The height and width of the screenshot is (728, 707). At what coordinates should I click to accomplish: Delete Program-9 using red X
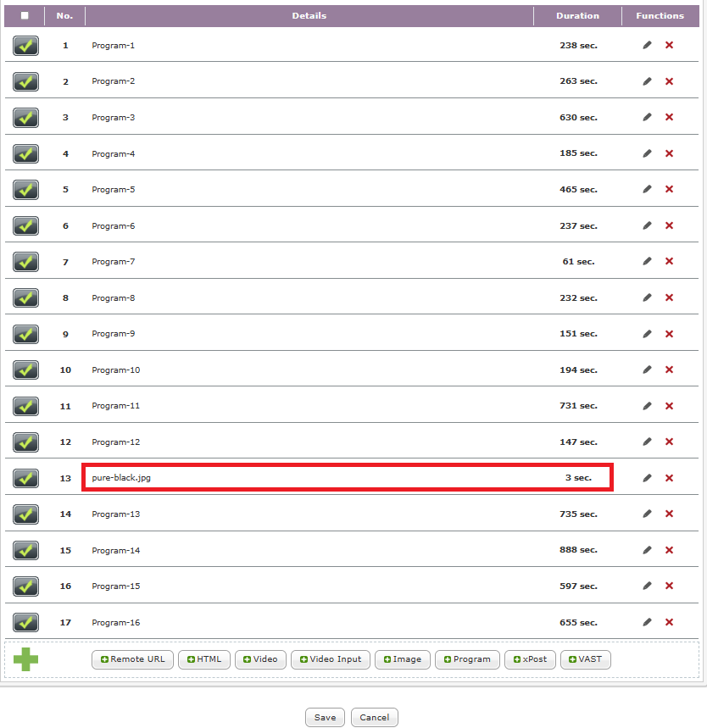(x=669, y=334)
